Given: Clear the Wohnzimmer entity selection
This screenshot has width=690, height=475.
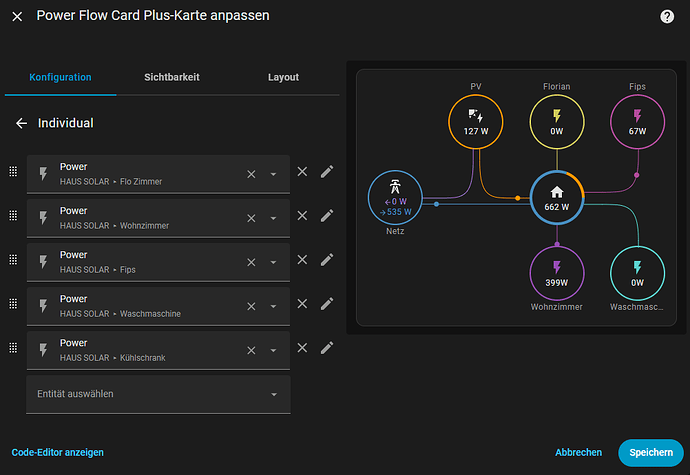Looking at the screenshot, I should [252, 218].
